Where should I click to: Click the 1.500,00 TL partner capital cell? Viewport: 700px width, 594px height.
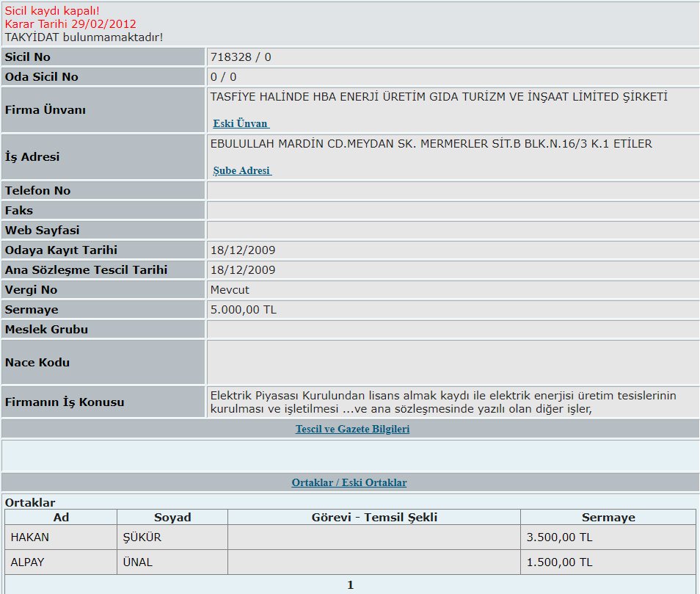559,562
